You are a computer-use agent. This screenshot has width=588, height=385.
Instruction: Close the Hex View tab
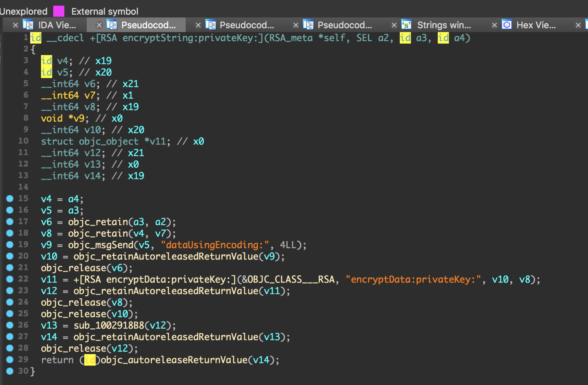[x=494, y=25]
